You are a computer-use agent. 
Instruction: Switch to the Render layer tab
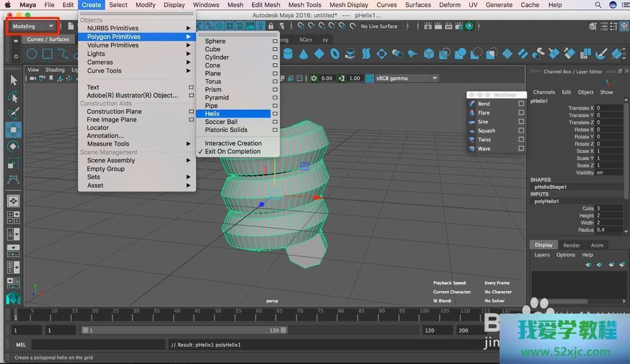click(x=571, y=245)
